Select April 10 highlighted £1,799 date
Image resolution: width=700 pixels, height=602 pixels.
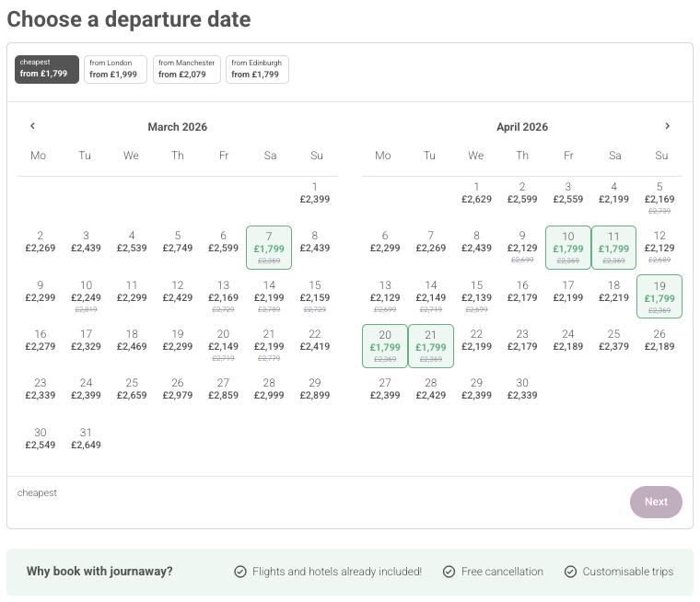pyautogui.click(x=568, y=248)
